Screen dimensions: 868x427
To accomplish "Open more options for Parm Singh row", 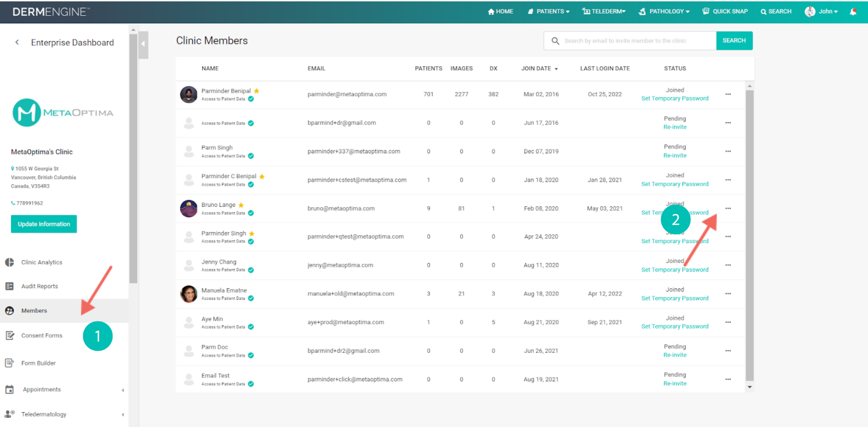I will [x=728, y=151].
